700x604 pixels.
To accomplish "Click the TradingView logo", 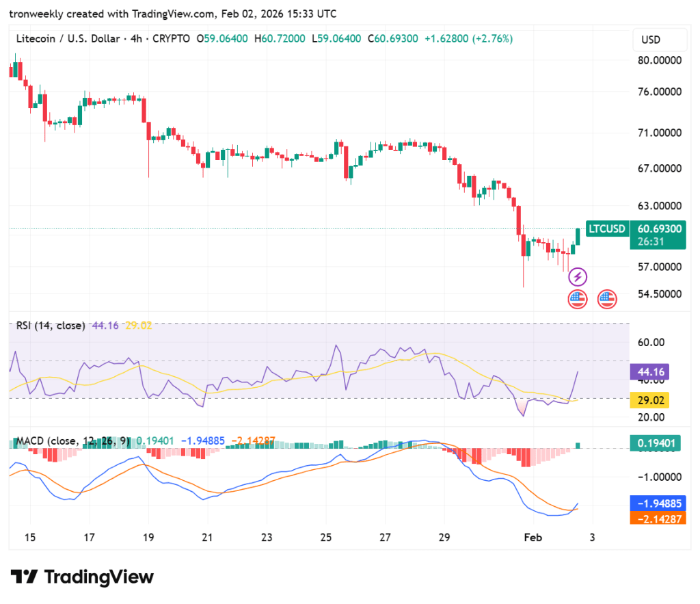I will coord(82,577).
